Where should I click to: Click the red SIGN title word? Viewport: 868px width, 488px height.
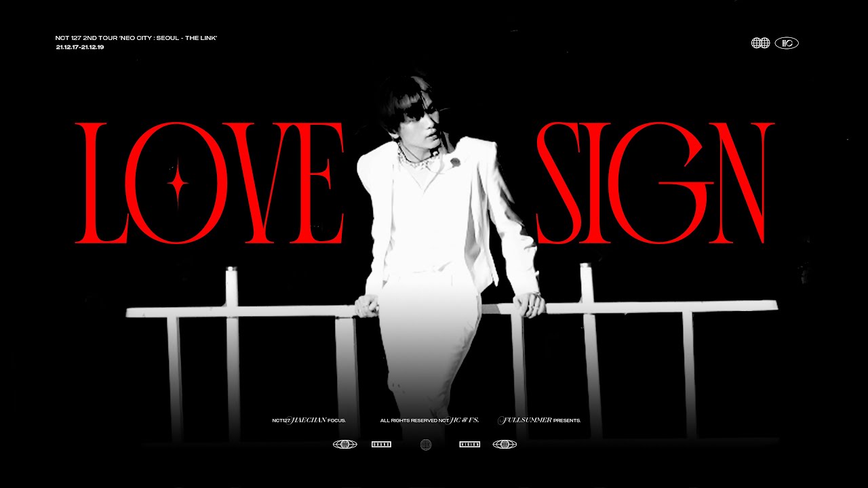click(x=655, y=183)
